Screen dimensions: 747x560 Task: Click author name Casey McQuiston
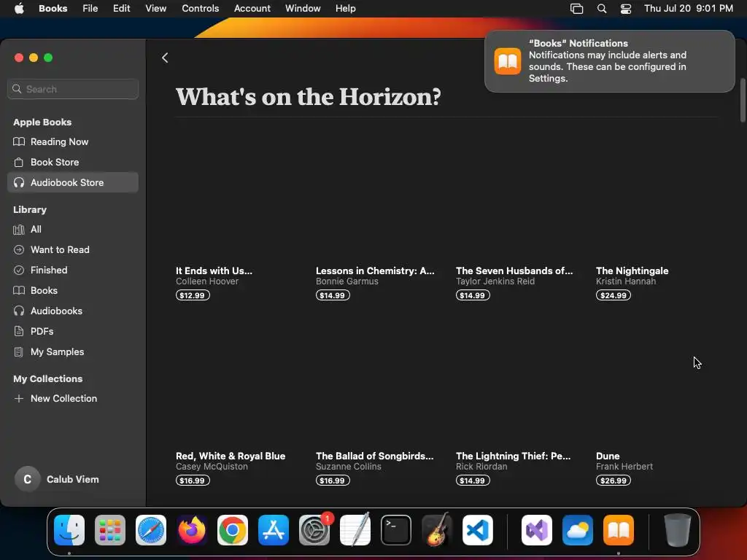point(212,466)
